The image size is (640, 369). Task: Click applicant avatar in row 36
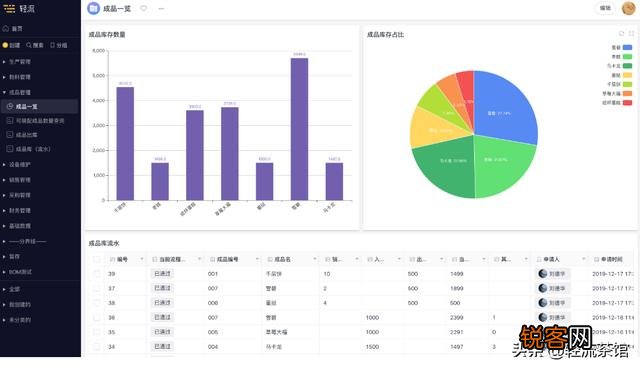coord(542,317)
